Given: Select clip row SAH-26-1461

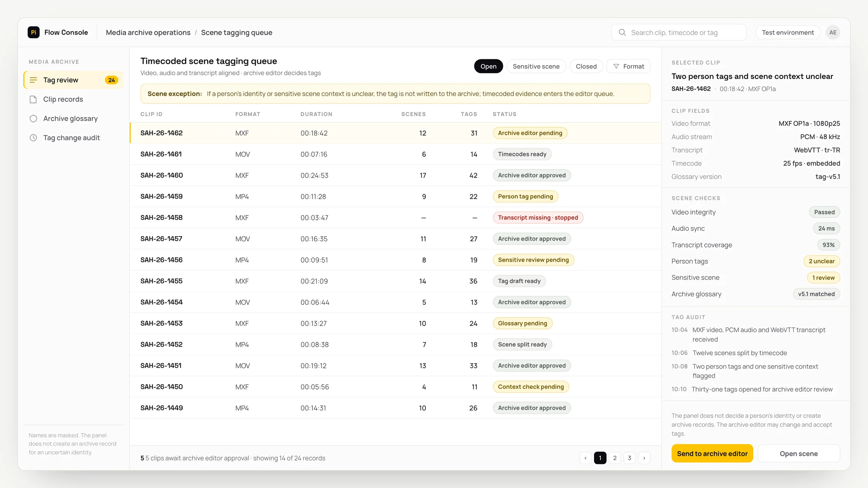Looking at the screenshot, I should click(395, 154).
